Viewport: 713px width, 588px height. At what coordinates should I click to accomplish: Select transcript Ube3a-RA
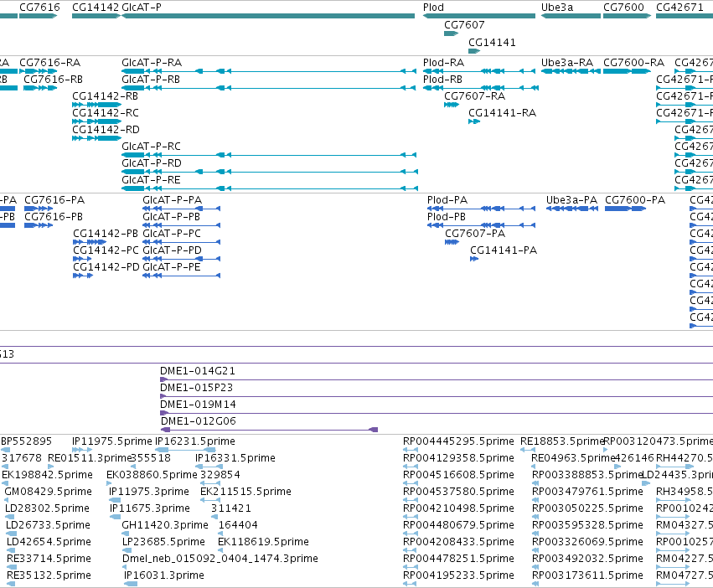[x=571, y=71]
